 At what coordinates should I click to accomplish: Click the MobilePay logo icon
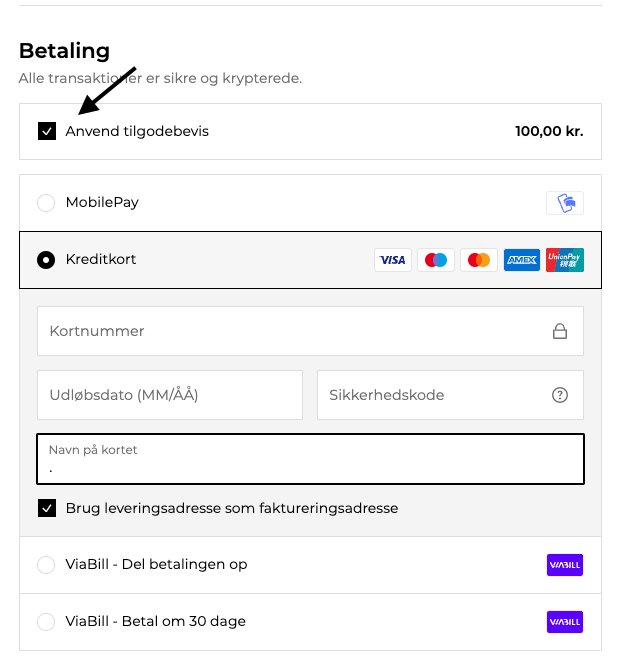coord(565,203)
